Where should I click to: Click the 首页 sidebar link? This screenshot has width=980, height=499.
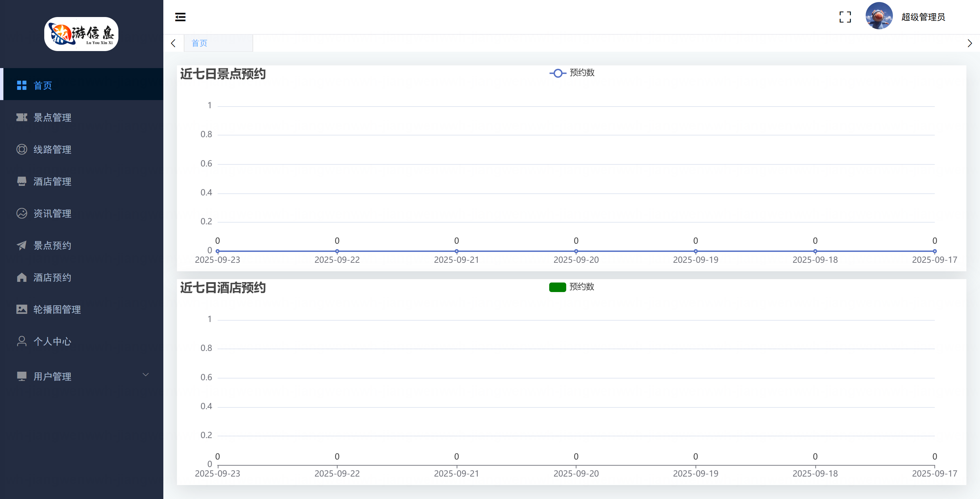click(x=43, y=85)
